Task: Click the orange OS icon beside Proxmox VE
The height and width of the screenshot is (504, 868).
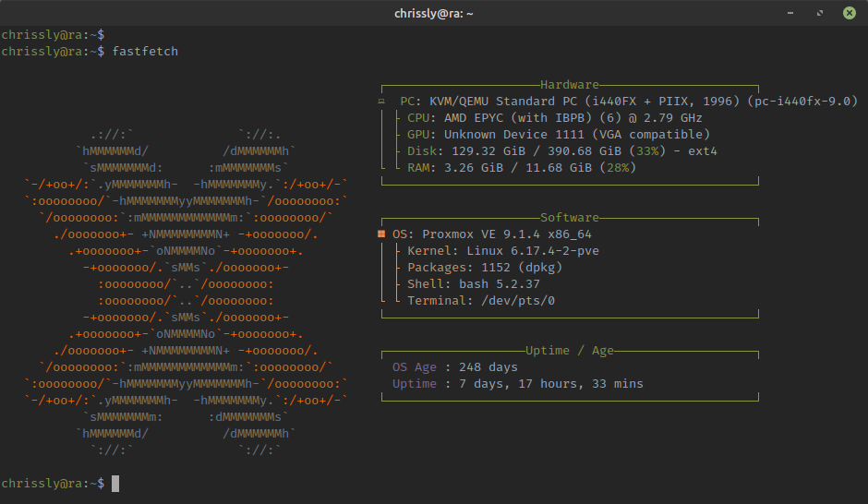Action: point(381,234)
